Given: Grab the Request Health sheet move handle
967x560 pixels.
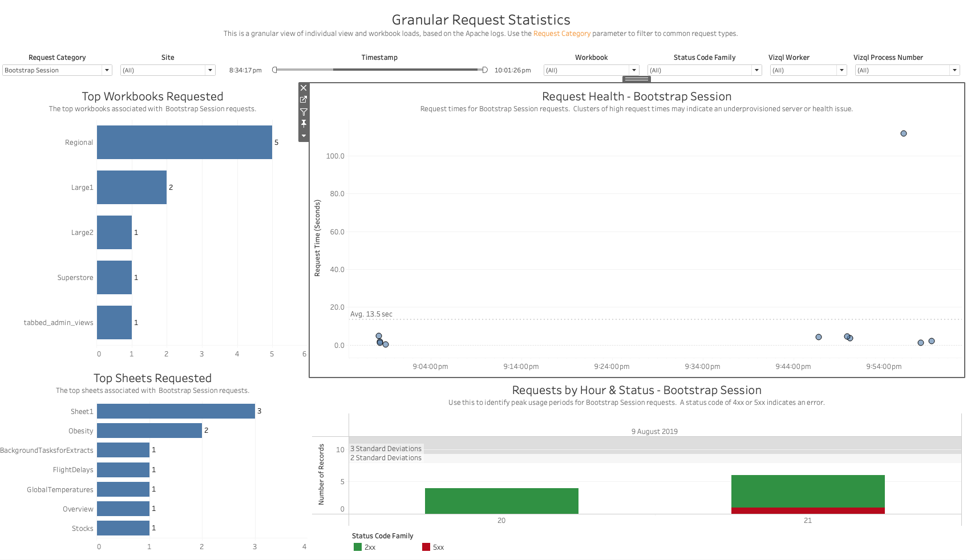Looking at the screenshot, I should [637, 79].
